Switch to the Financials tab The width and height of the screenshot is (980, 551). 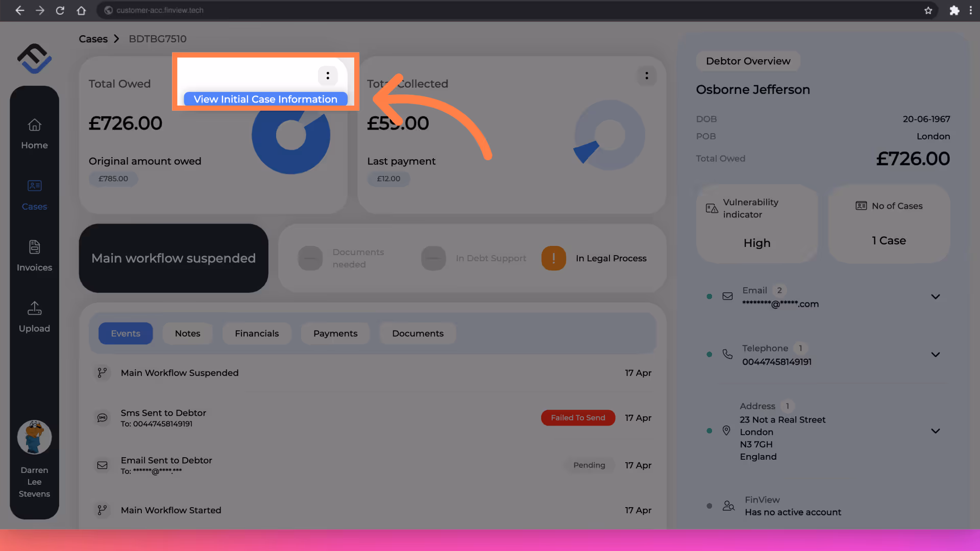pyautogui.click(x=257, y=333)
